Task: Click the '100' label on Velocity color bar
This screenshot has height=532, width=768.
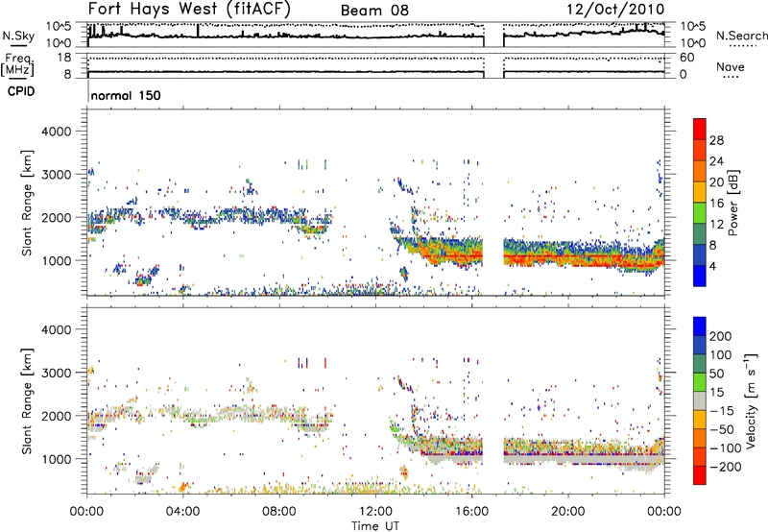Action: point(721,354)
